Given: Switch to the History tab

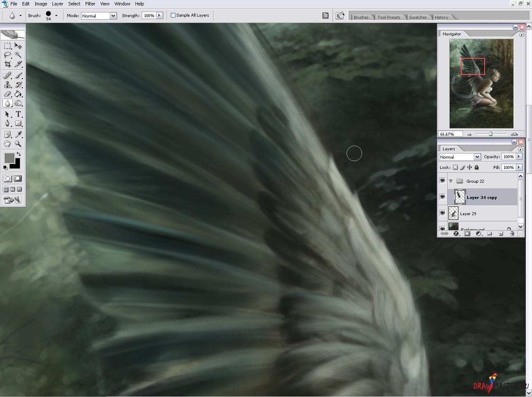Looking at the screenshot, I should [441, 17].
